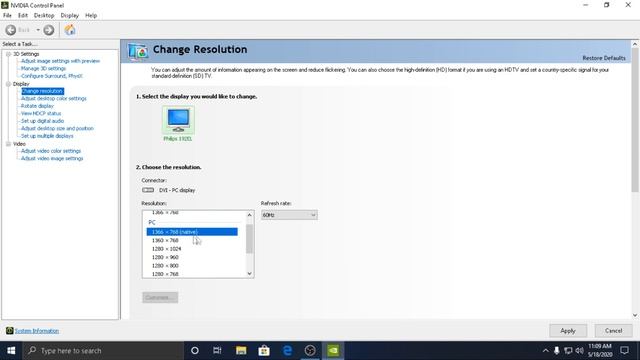Collapse the 3D Settings tree node
Viewport: 640px width, 360px height.
coord(8,54)
